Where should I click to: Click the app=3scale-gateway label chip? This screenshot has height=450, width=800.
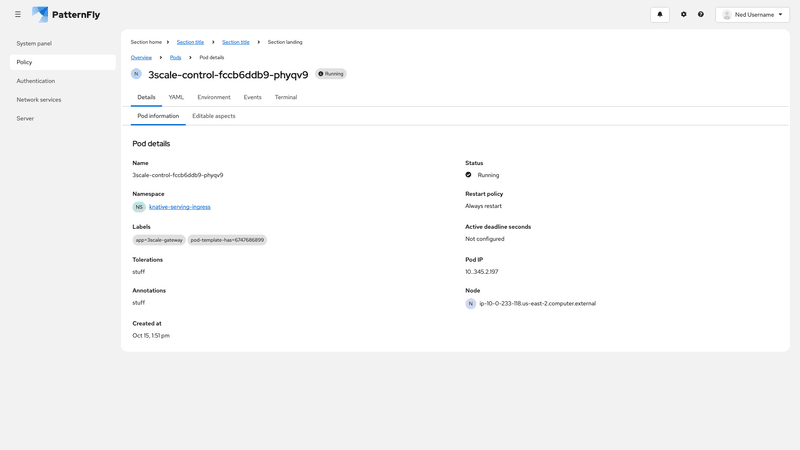pyautogui.click(x=159, y=240)
